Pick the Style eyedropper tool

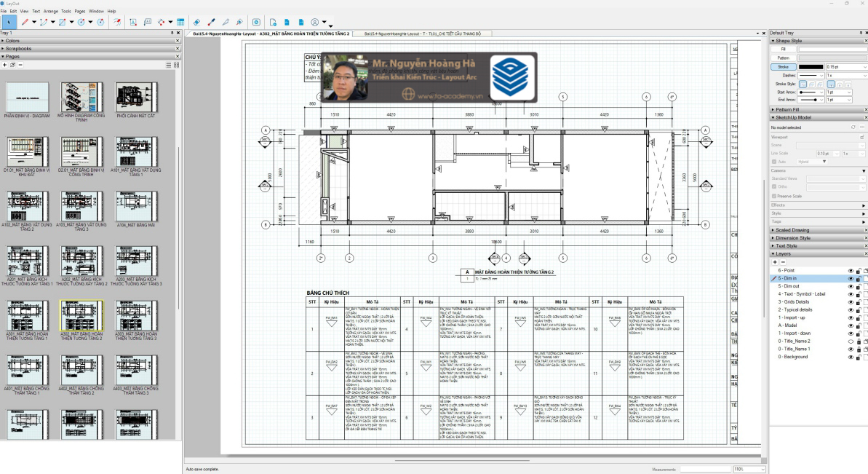click(211, 22)
